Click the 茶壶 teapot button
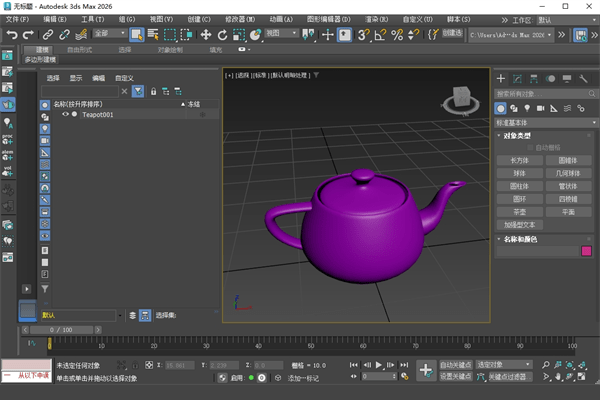Image resolution: width=600 pixels, height=400 pixels. coord(520,212)
